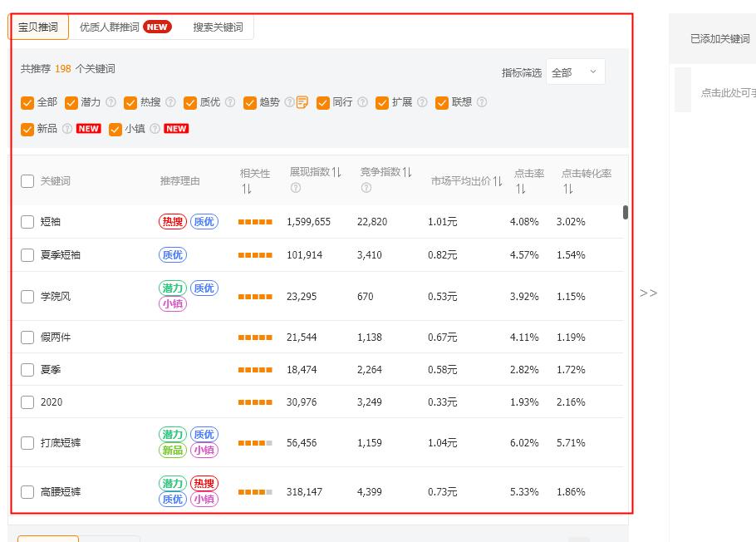Toggle the select-all checkbox in table header

click(x=27, y=181)
